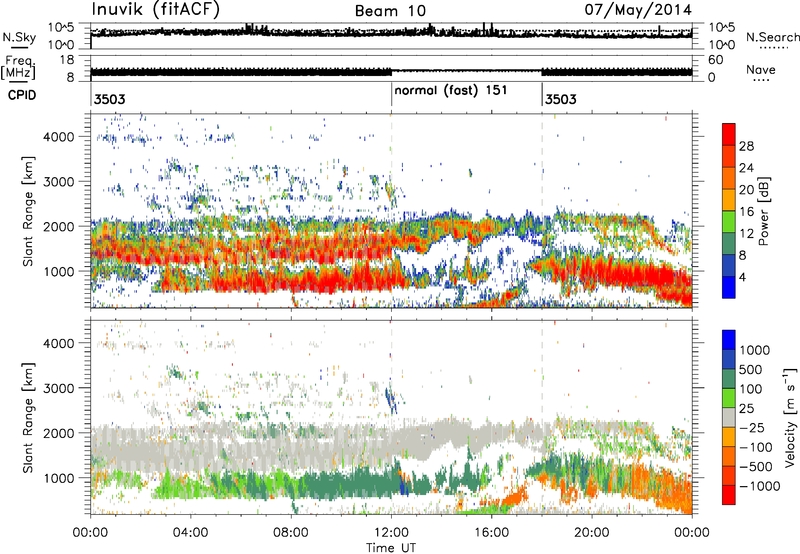Select the "CPID" row label

(x=22, y=95)
